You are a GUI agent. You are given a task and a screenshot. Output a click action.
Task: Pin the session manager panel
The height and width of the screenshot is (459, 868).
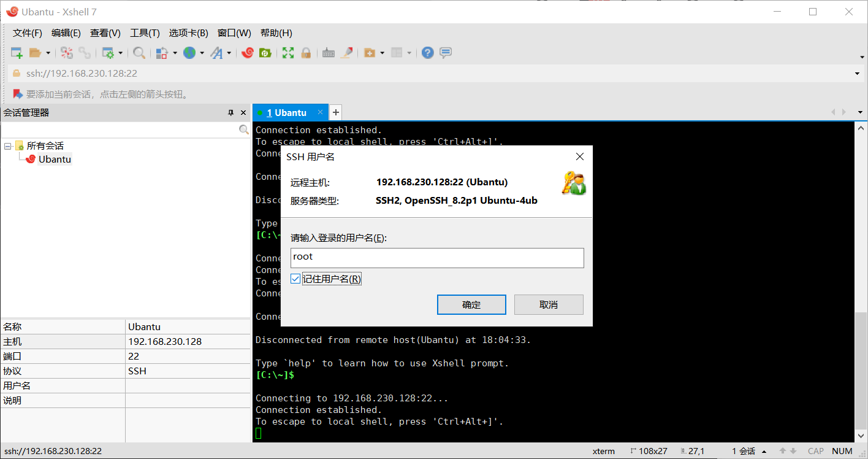pyautogui.click(x=231, y=113)
